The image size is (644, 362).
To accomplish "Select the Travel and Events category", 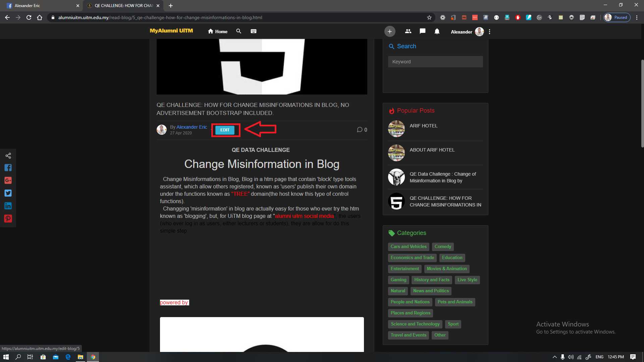I will click(409, 335).
